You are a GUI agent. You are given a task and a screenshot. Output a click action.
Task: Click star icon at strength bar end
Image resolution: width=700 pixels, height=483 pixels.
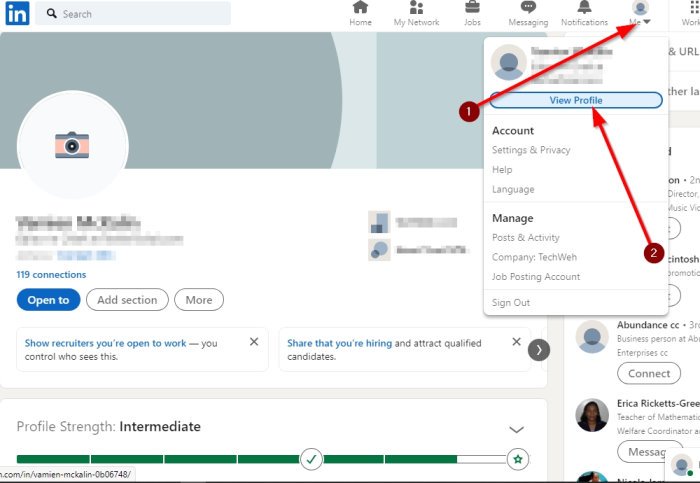(518, 459)
